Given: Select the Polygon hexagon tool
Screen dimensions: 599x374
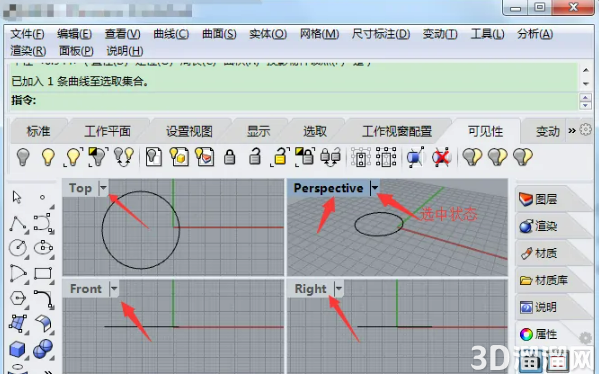Looking at the screenshot, I should click(18, 298).
